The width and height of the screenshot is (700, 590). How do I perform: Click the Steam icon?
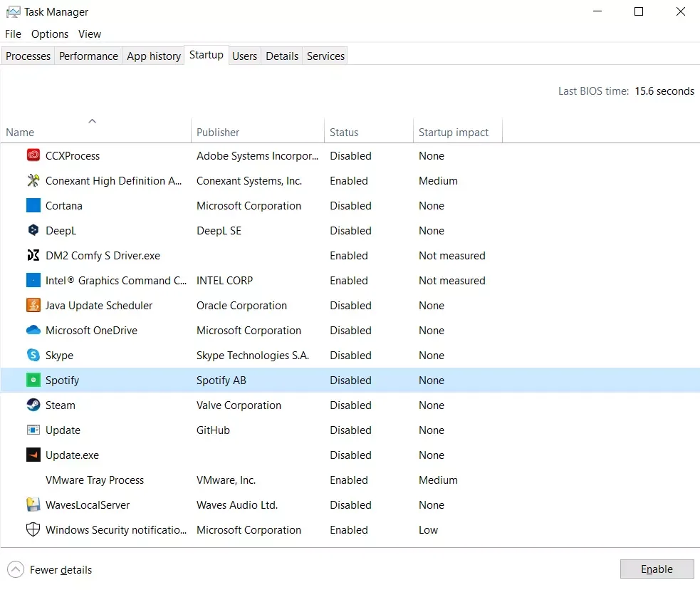click(x=33, y=405)
